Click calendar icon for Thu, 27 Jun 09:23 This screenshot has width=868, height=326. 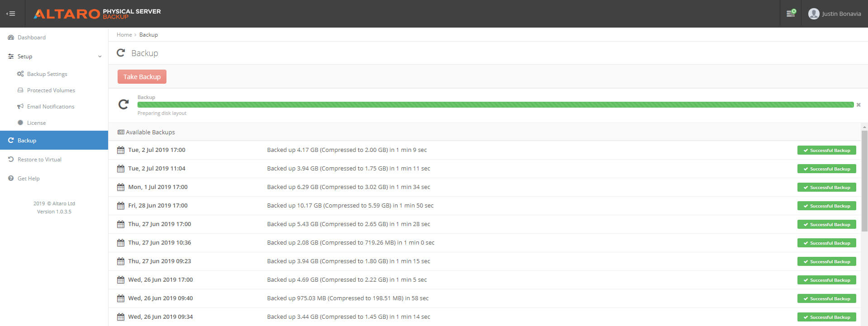[121, 261]
